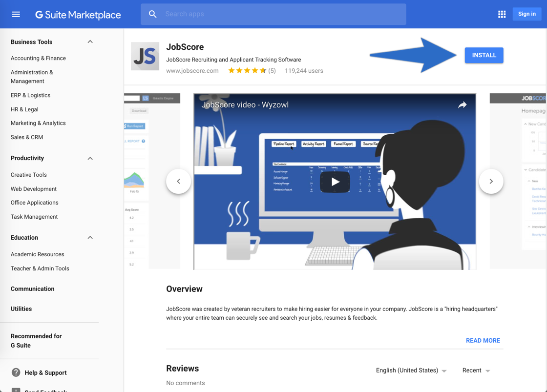Open the Google apps grid
This screenshot has width=547, height=392.
[x=502, y=14]
